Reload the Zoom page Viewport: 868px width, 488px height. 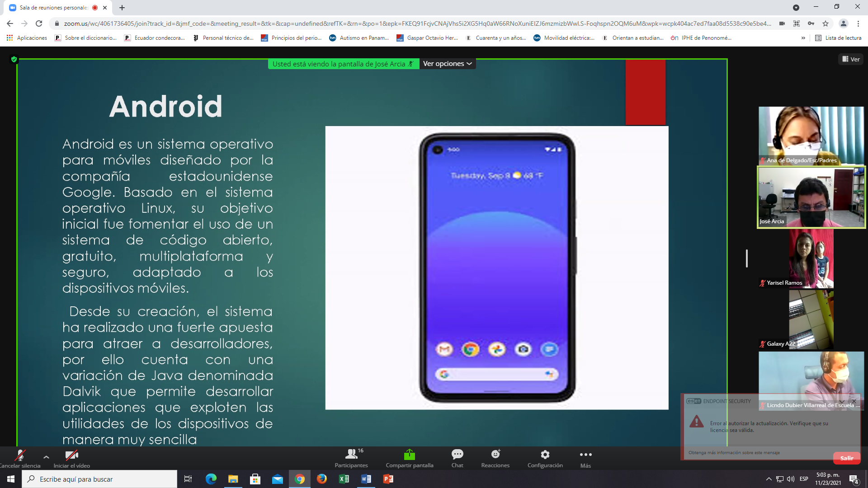[39, 23]
